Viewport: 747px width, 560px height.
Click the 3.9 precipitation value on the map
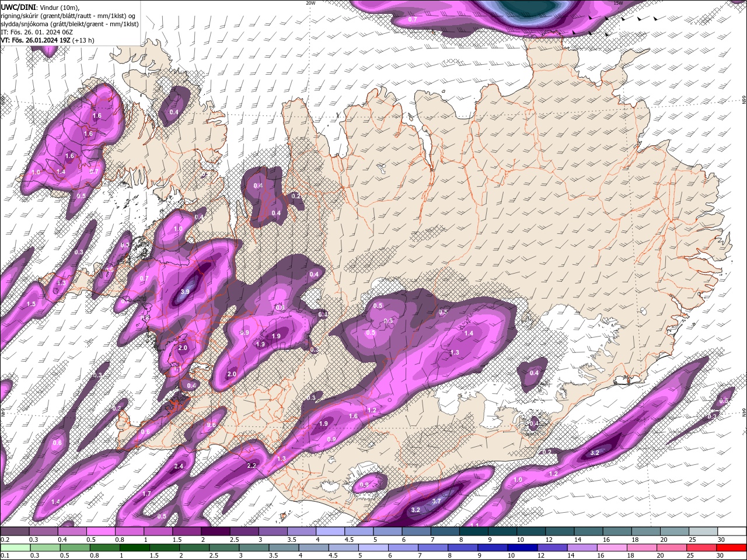tap(186, 292)
